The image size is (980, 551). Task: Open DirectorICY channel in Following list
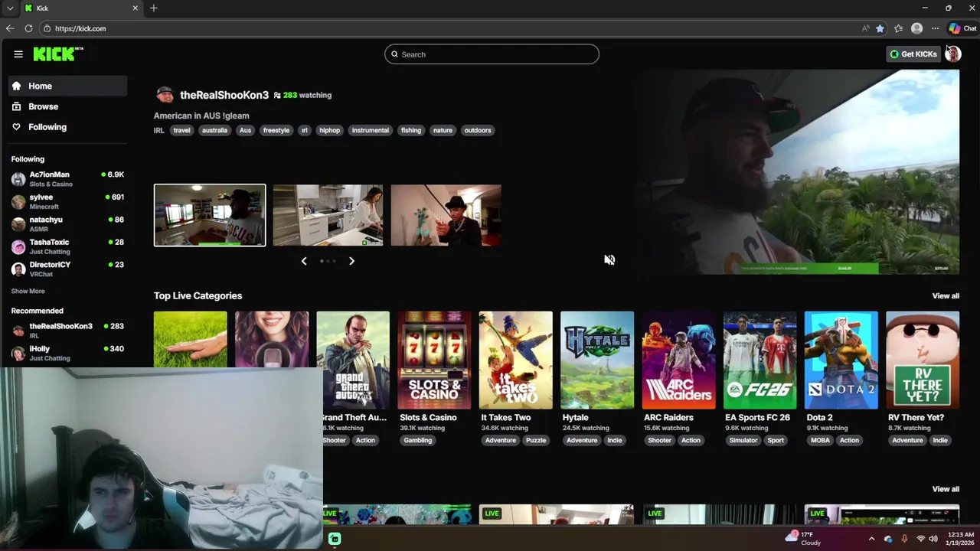(67, 269)
